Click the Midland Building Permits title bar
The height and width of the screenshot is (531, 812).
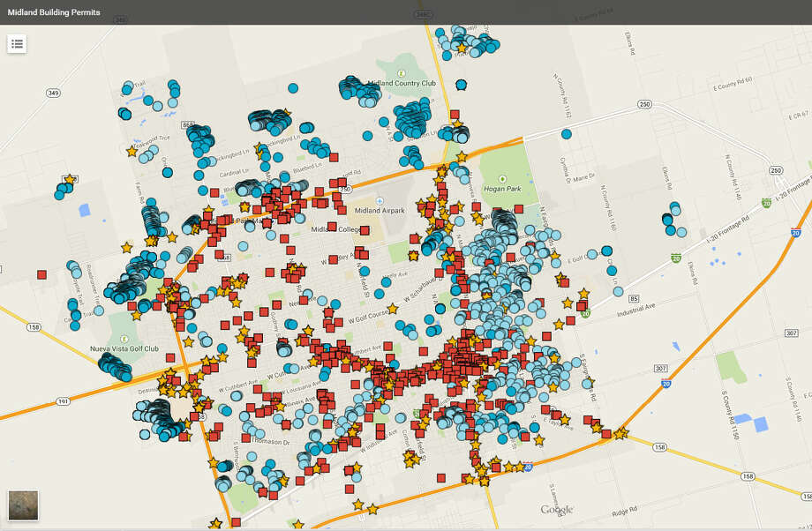[56, 12]
